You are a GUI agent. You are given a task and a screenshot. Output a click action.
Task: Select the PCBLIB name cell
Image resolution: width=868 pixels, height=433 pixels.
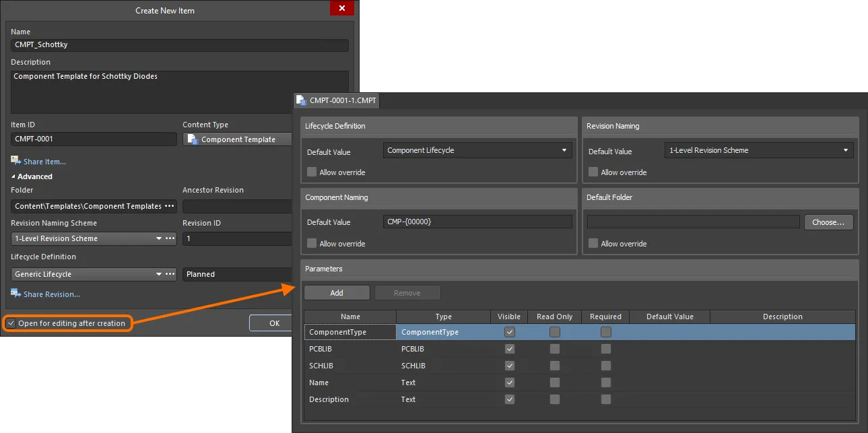350,349
